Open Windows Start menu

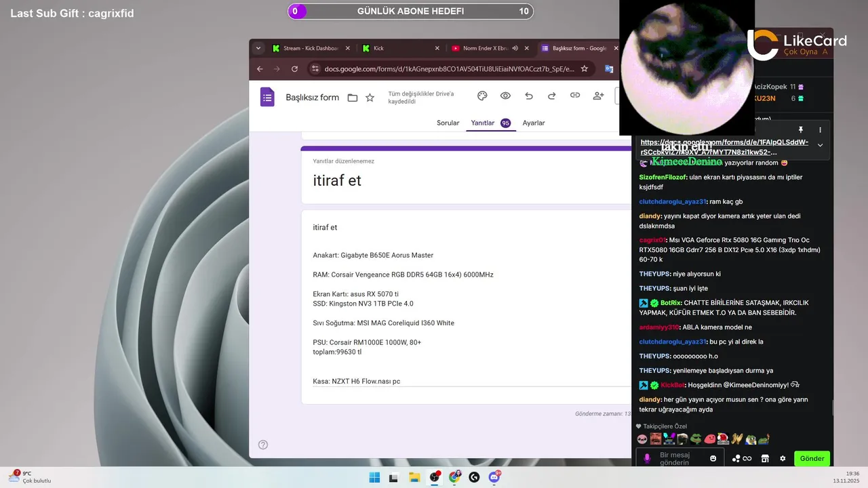374,477
